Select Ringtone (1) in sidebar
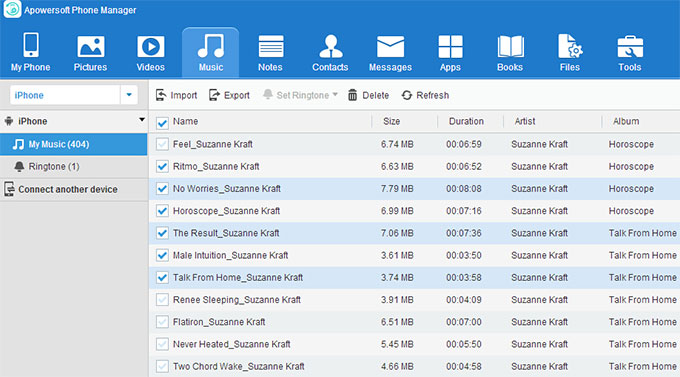Viewport: 680px width, 377px height. coord(74,167)
